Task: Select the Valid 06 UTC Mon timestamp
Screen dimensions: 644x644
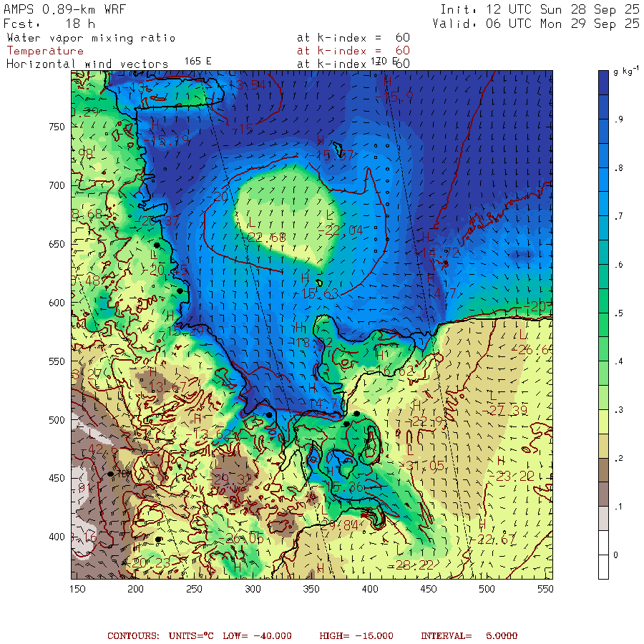Action: coord(535,24)
